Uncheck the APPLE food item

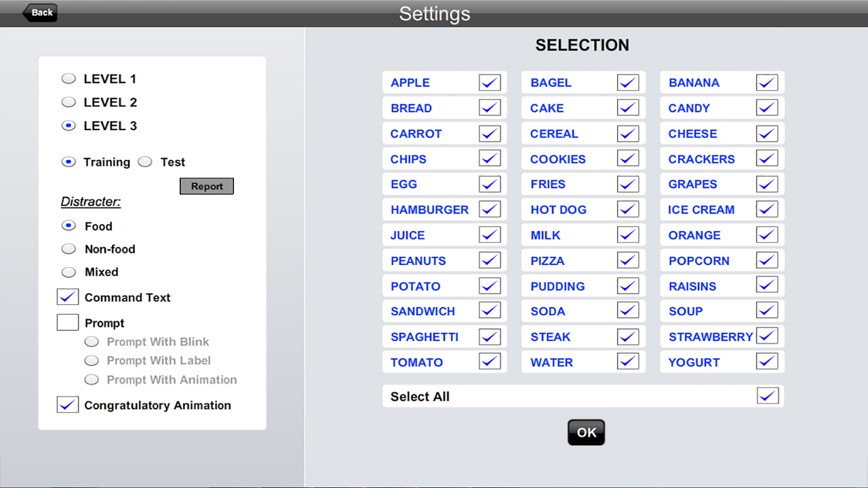490,83
